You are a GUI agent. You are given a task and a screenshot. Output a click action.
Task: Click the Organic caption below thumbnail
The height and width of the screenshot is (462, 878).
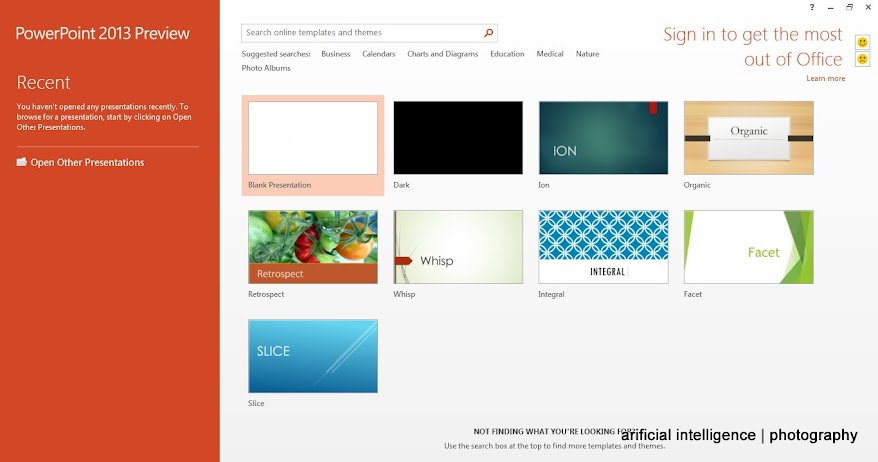697,185
